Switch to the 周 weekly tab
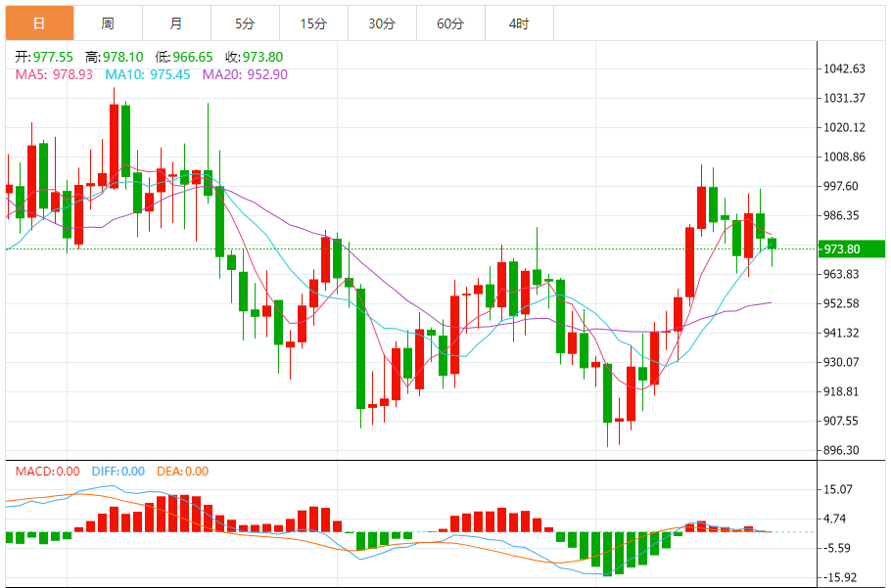The width and height of the screenshot is (891, 588). tap(108, 23)
